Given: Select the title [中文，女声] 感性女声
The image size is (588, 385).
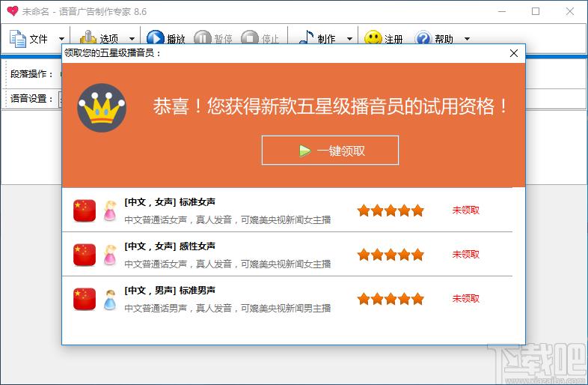Looking at the screenshot, I should [170, 246].
